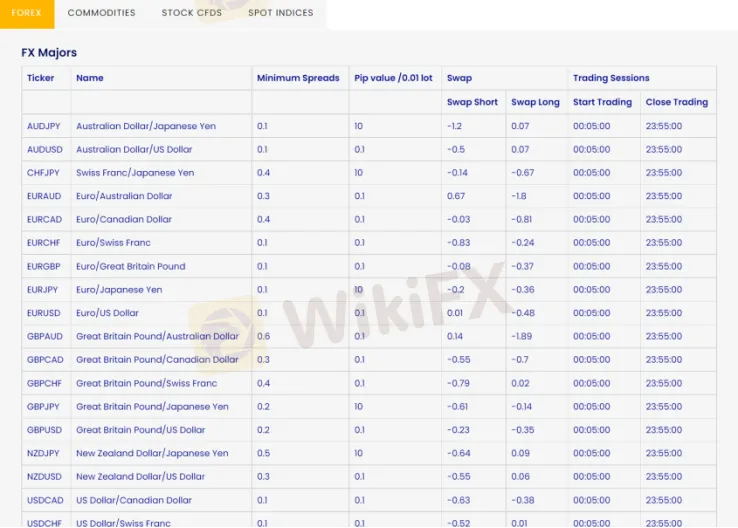738x528 pixels.
Task: Open the EURUSD ticker row
Action: point(43,313)
